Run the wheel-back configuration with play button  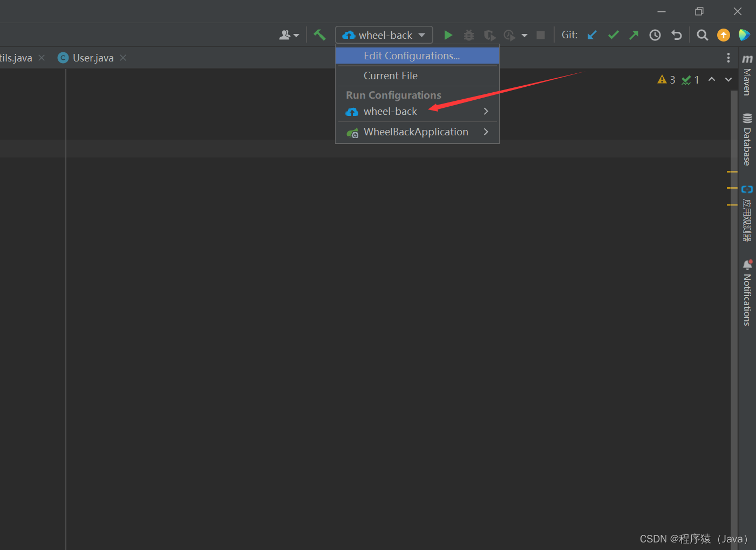point(448,35)
